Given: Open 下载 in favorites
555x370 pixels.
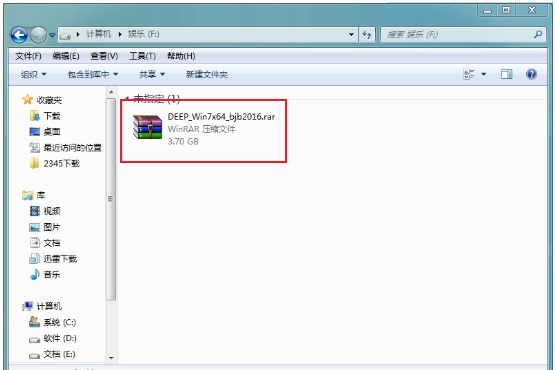Looking at the screenshot, I should (x=52, y=116).
